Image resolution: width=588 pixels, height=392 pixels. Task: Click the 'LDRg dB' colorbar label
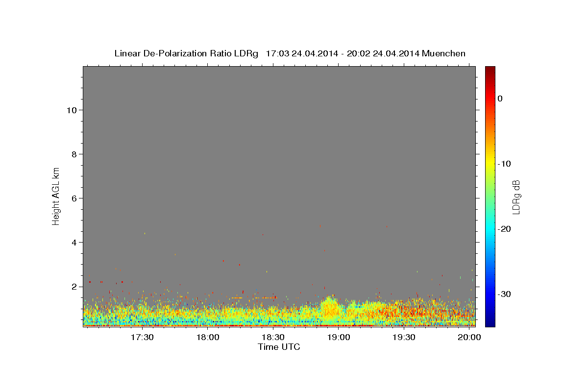coord(516,196)
